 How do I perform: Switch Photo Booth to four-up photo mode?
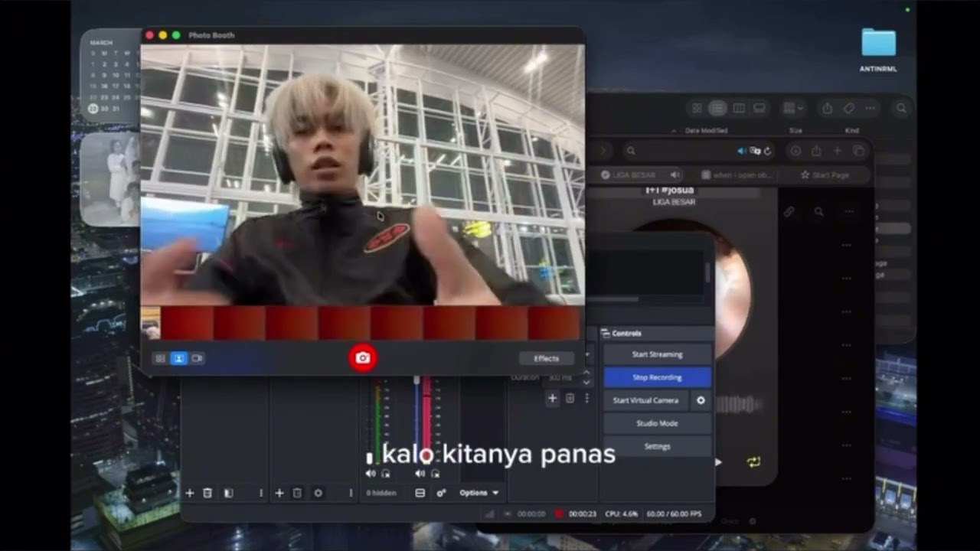160,358
